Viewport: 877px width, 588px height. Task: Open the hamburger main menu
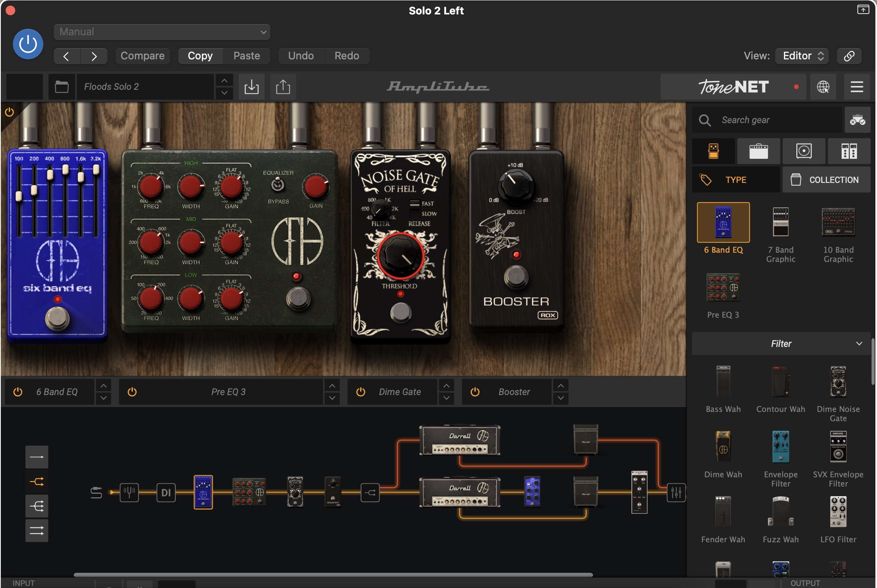click(x=857, y=87)
